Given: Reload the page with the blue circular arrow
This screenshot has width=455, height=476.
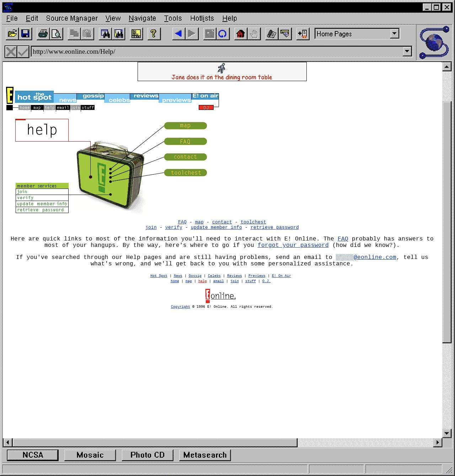Looking at the screenshot, I should (x=223, y=34).
